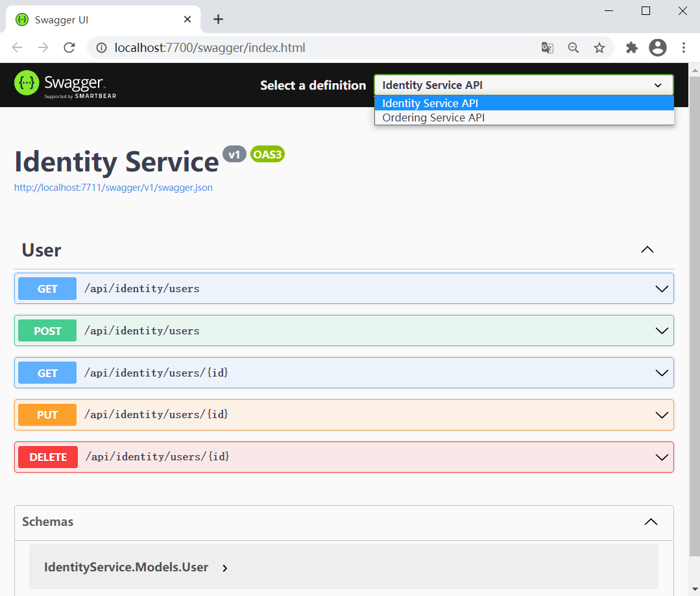Bookmark this page with the star icon
700x596 pixels.
point(599,47)
